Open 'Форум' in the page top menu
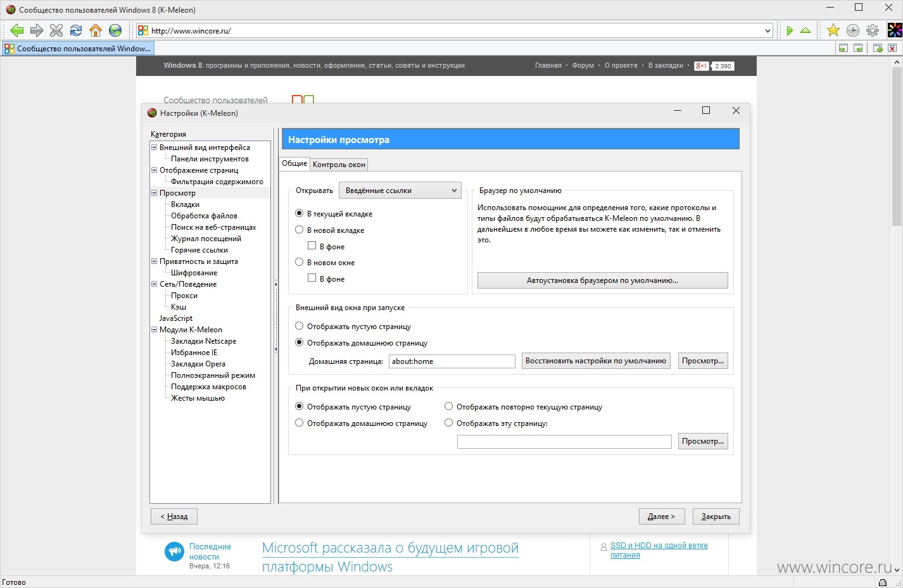903x588 pixels. click(583, 65)
